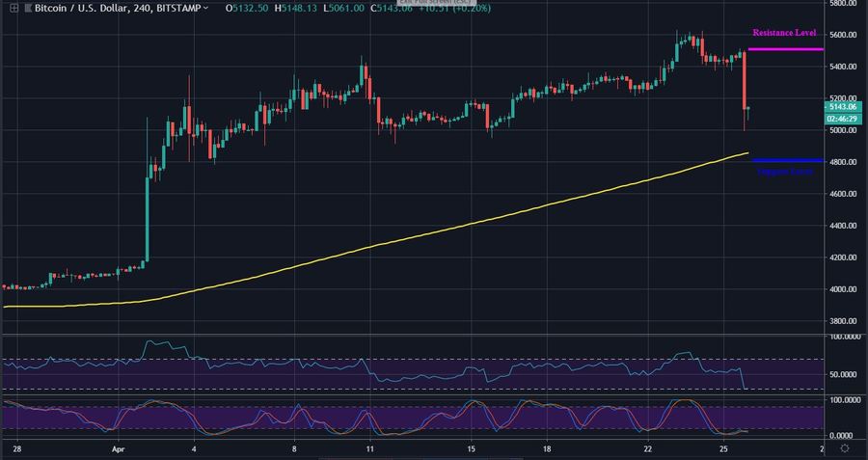
Task: Click the 3800.00 price axis label
Action: [843, 321]
